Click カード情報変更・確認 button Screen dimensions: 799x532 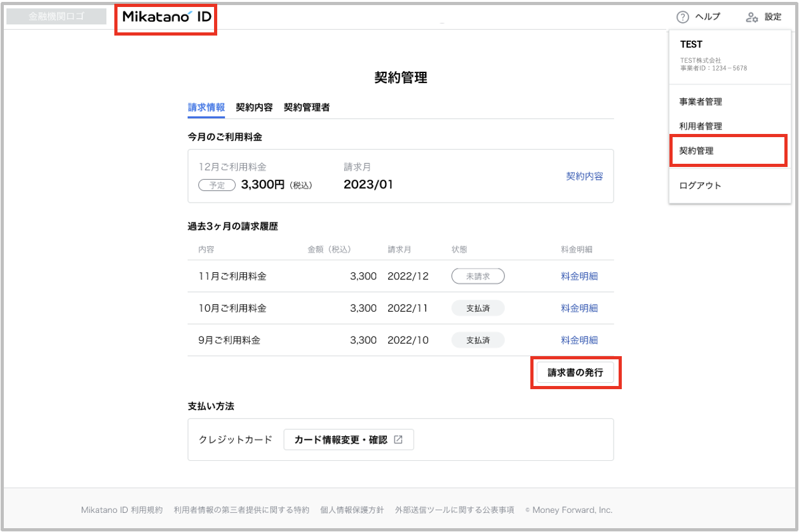pyautogui.click(x=349, y=439)
